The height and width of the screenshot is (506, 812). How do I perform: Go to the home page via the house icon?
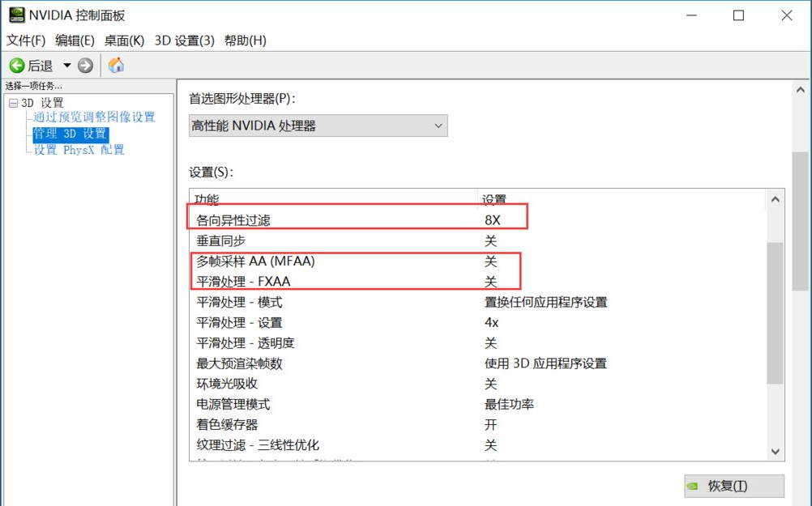[x=116, y=66]
